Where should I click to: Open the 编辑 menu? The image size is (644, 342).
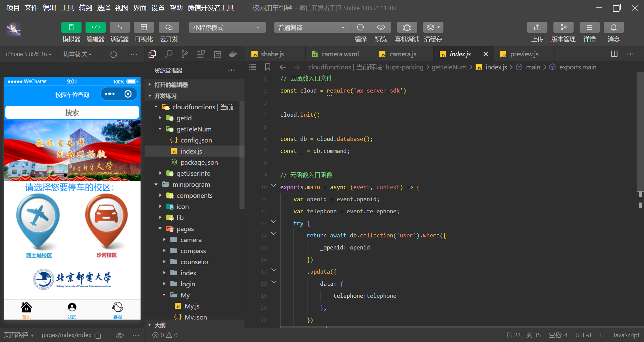(x=49, y=8)
